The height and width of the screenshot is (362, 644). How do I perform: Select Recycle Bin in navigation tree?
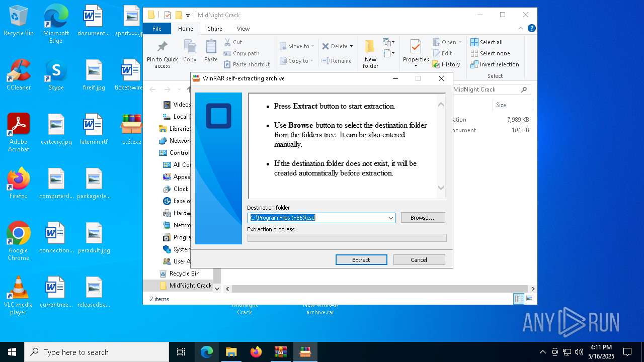184,274
